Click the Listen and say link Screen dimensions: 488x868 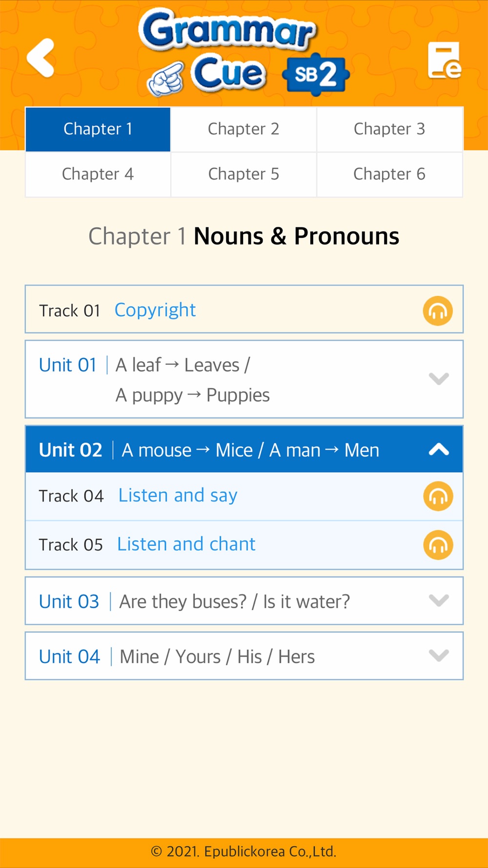coord(178,496)
